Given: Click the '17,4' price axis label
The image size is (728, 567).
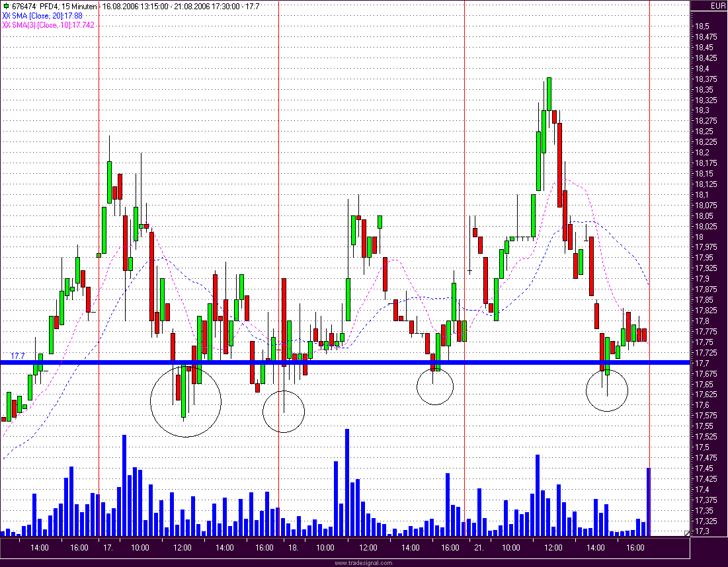Looking at the screenshot, I should 702,490.
